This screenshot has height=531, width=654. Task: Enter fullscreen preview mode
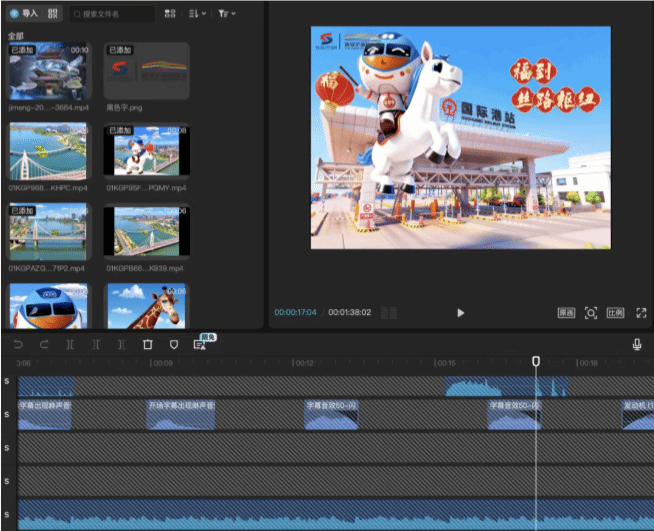click(x=641, y=313)
